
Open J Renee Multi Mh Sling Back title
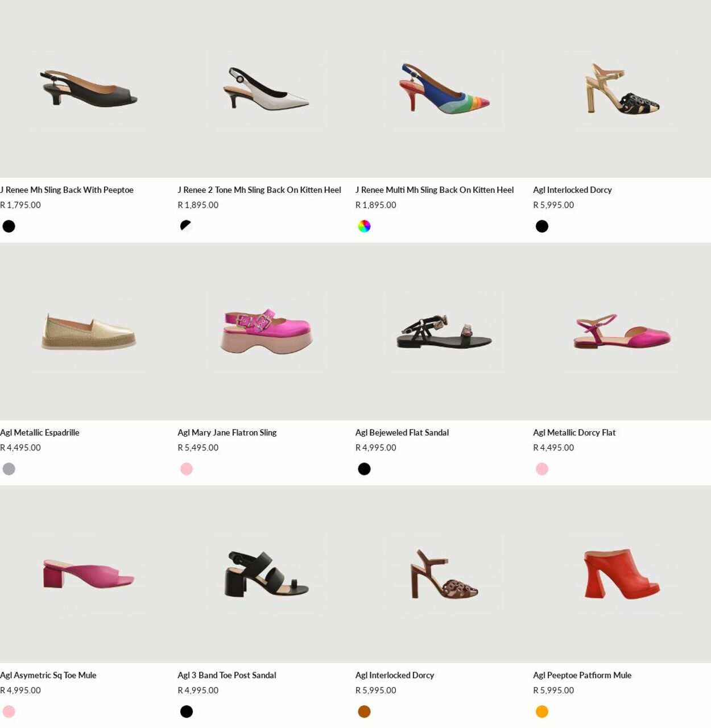pyautogui.click(x=435, y=190)
